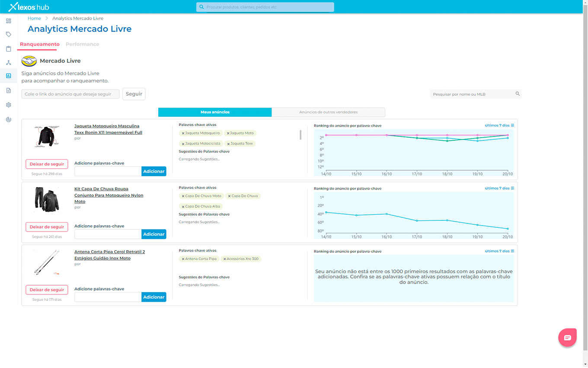Click Adicionar for Kit Capa De Chuva

coord(154,234)
